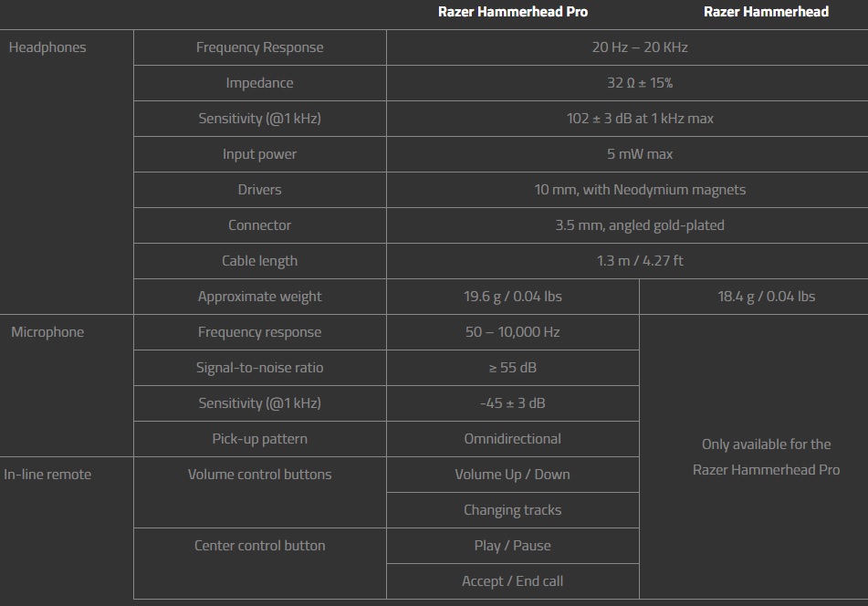868x606 pixels.
Task: Click the Razer Hammerhead column header
Action: pyautogui.click(x=766, y=12)
